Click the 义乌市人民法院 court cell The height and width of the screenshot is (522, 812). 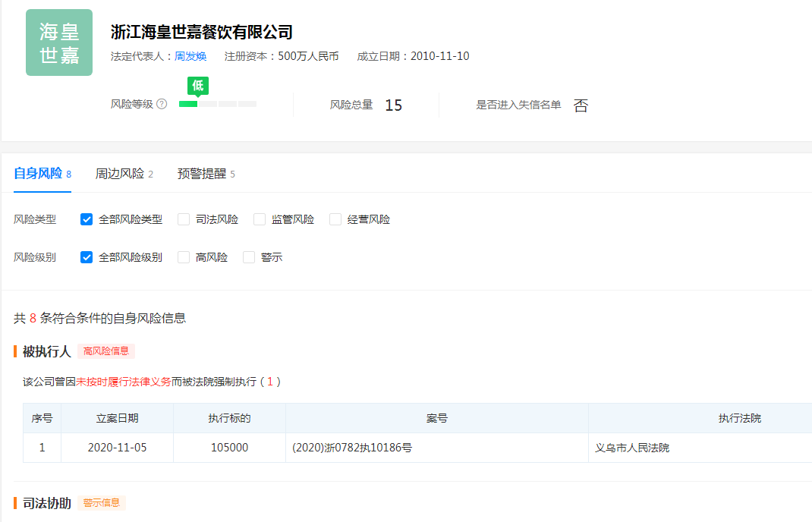pyautogui.click(x=632, y=448)
